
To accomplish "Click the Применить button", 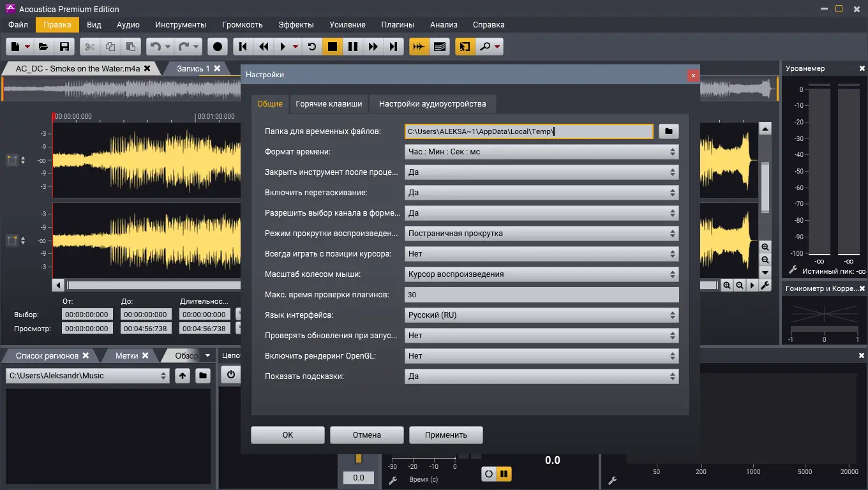I will click(445, 435).
